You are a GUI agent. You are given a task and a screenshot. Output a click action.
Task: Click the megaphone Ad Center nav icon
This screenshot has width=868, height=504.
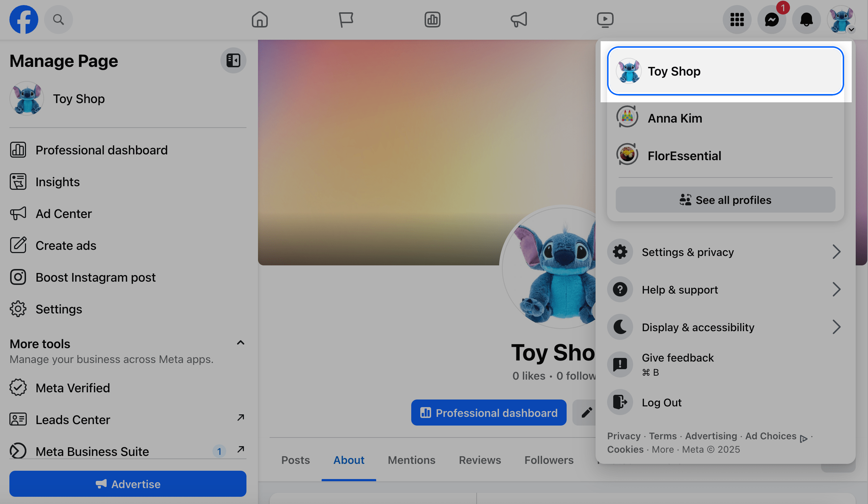519,20
